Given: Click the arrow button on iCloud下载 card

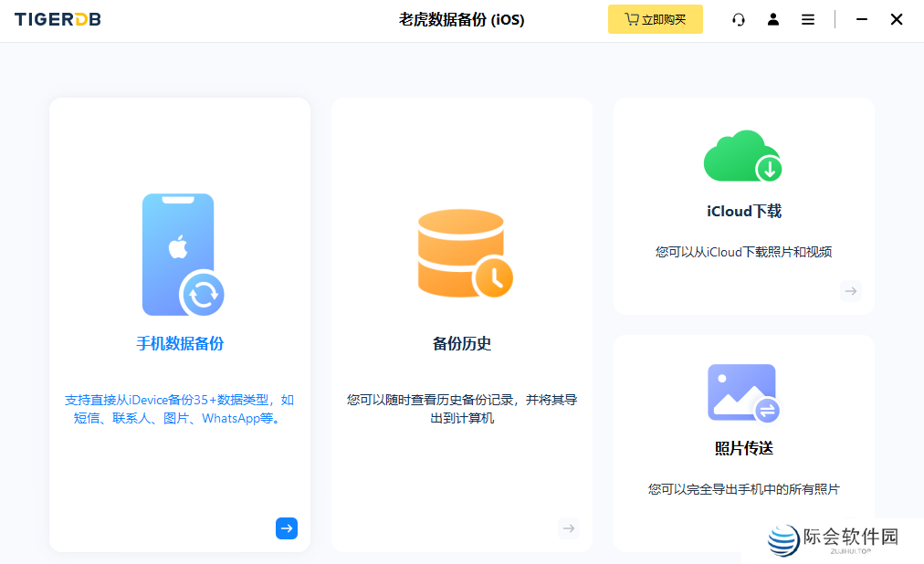Looking at the screenshot, I should coord(850,291).
